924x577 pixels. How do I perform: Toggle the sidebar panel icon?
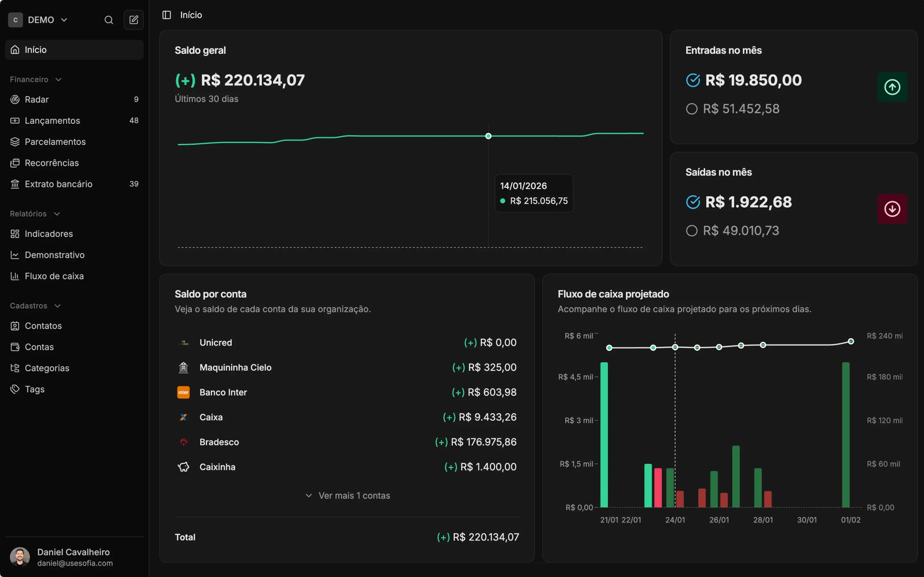tap(167, 15)
